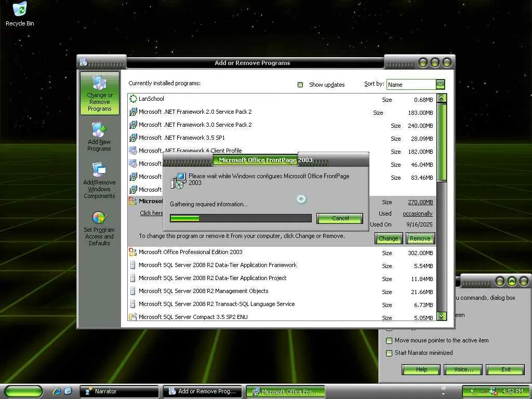Viewport: 532px width, 399px height.
Task: Open the Click here support information link
Action: [151, 213]
